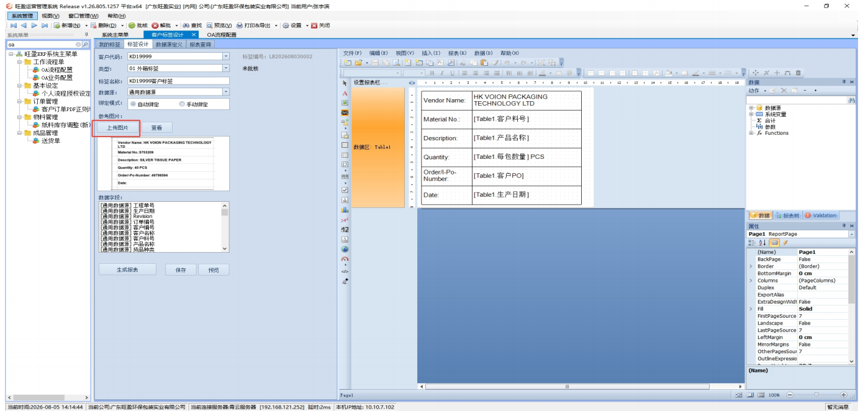Image resolution: width=868 pixels, height=411 pixels.
Task: Expand the 数据源 node in data tree
Action: point(751,108)
